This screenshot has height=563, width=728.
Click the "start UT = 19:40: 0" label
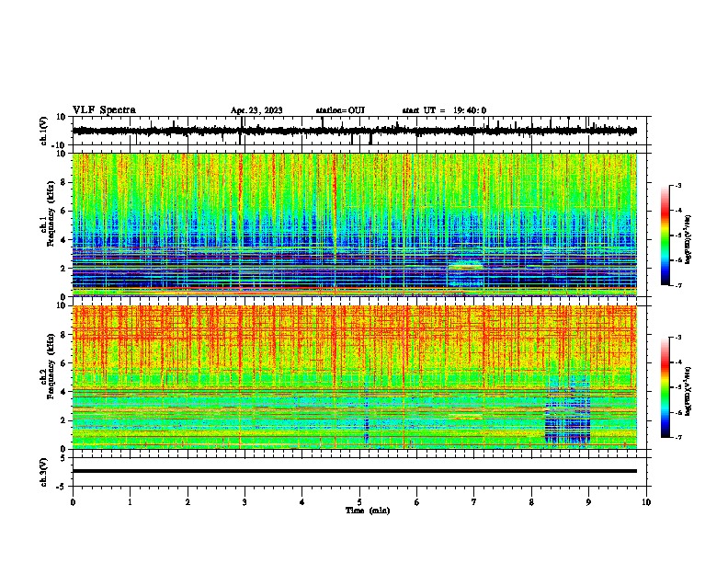(x=444, y=110)
